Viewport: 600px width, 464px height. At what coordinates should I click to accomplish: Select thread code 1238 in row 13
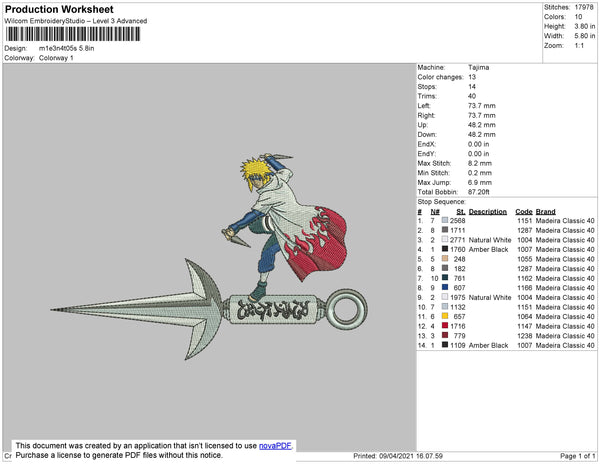[x=525, y=335]
